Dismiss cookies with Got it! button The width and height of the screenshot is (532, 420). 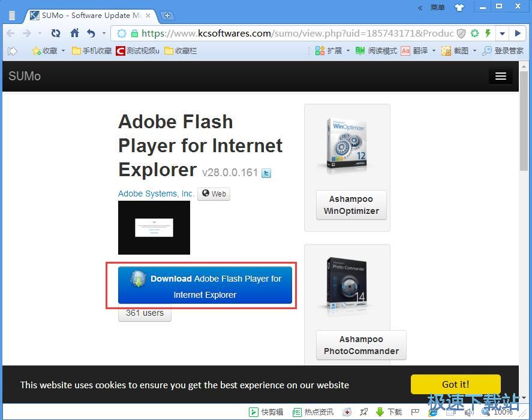tap(456, 385)
